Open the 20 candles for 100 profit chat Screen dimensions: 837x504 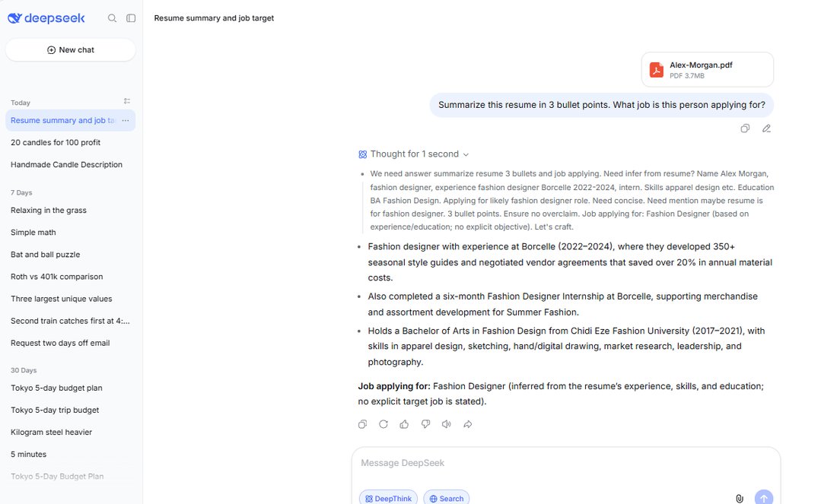coord(71,142)
